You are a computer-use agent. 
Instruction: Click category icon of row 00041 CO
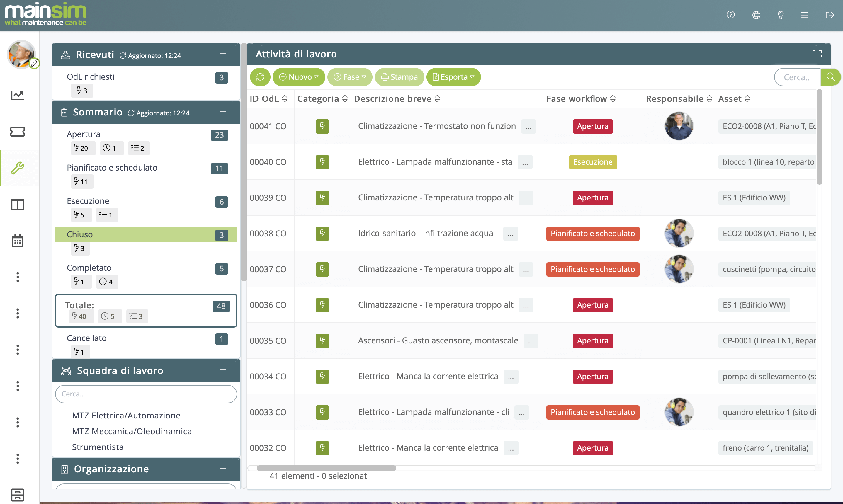pos(322,126)
